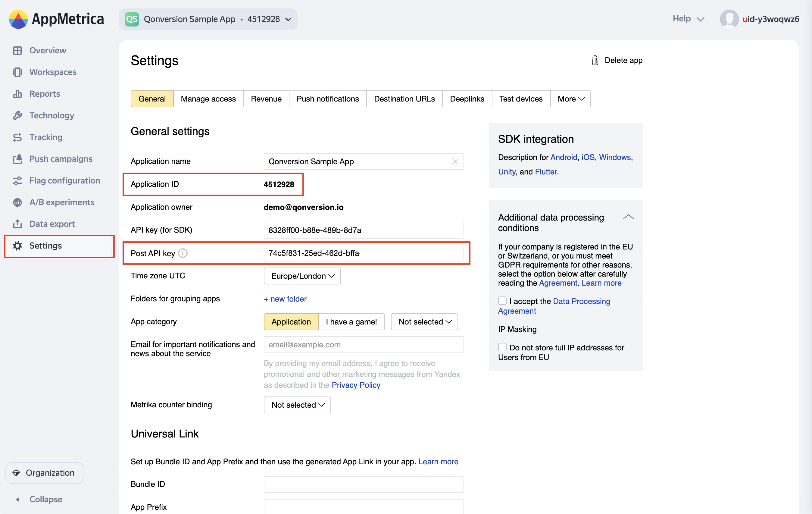Screen dimensions: 812x514
Task: Click the Push campaigns bell icon
Action: (x=17, y=159)
